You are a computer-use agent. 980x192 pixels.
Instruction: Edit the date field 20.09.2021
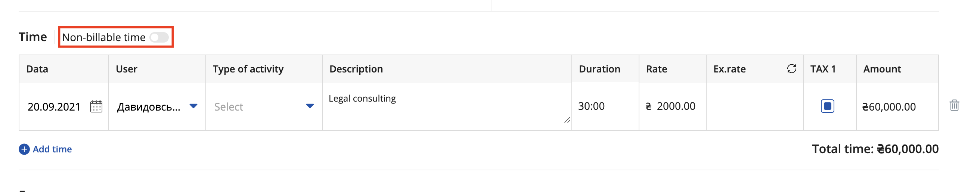tap(54, 107)
